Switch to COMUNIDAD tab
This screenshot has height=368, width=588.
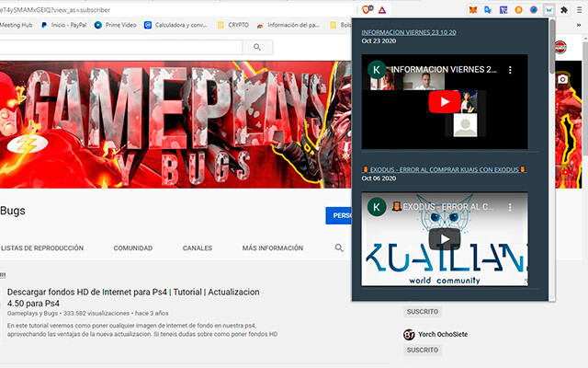click(x=133, y=248)
